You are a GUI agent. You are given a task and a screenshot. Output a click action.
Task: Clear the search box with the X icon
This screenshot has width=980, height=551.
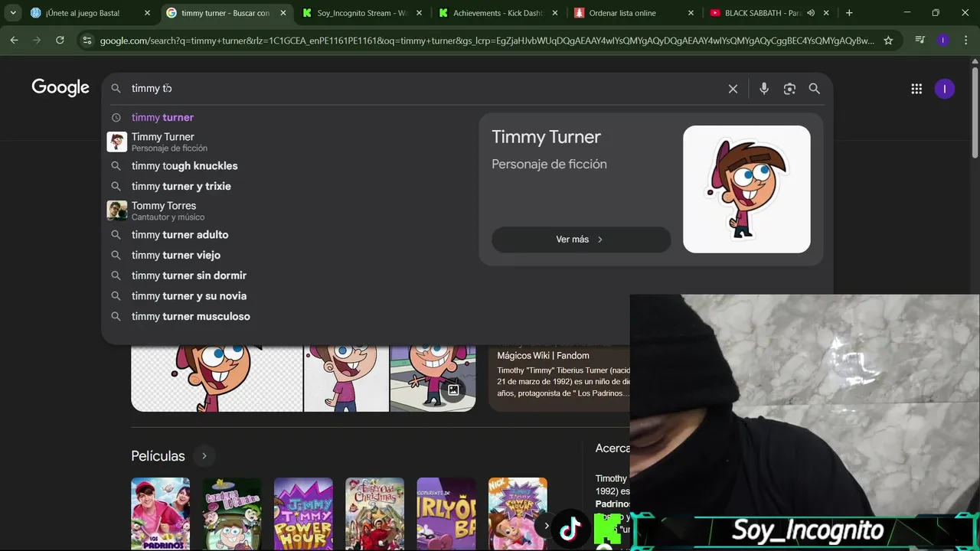(733, 89)
